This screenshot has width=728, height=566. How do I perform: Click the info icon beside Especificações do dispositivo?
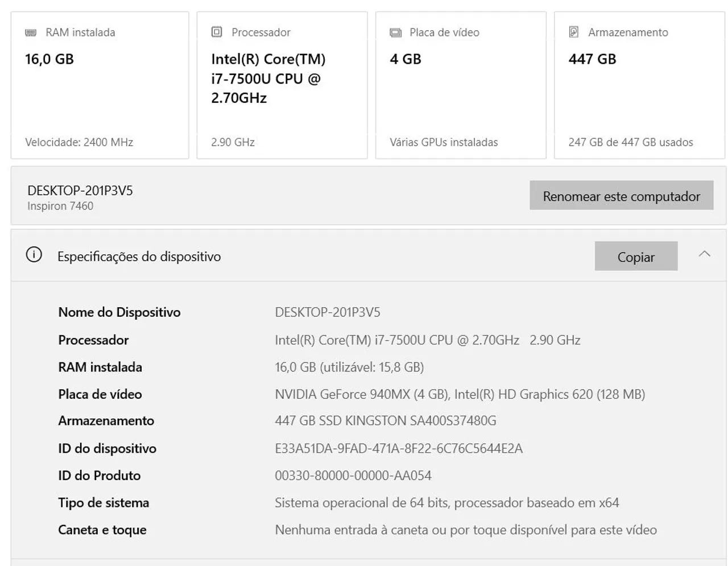(x=34, y=255)
